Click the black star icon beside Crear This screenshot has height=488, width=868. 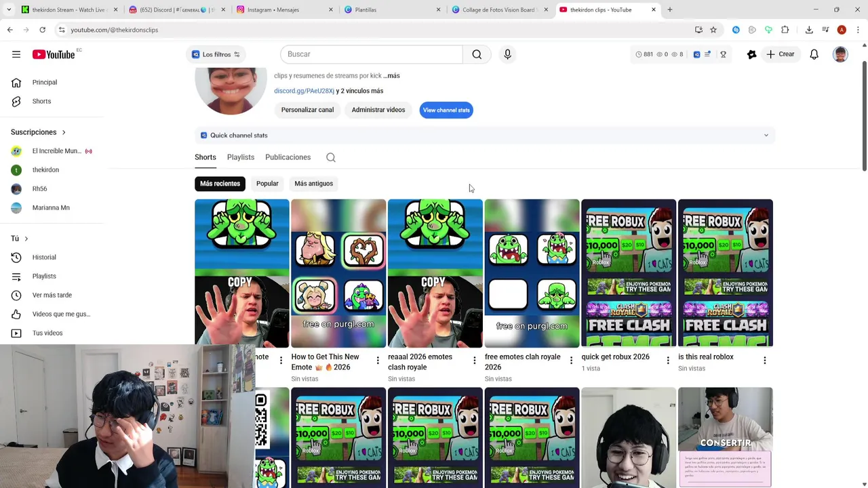click(751, 54)
